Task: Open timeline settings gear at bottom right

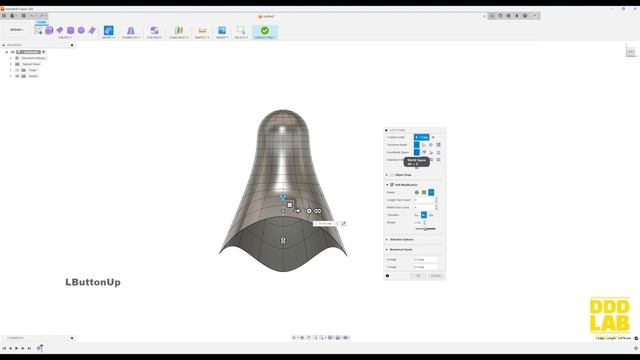Action: tap(636, 348)
